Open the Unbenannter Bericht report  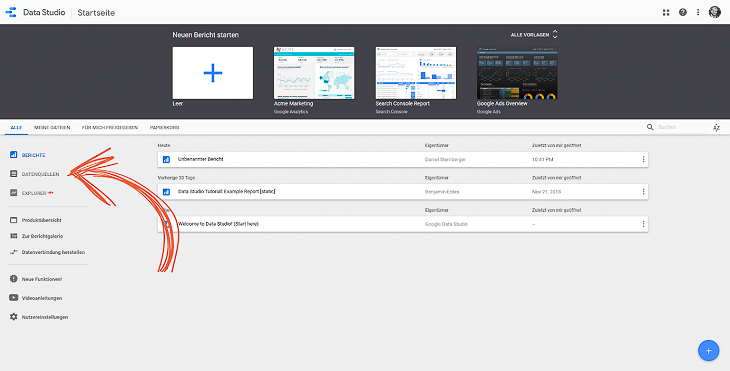201,159
